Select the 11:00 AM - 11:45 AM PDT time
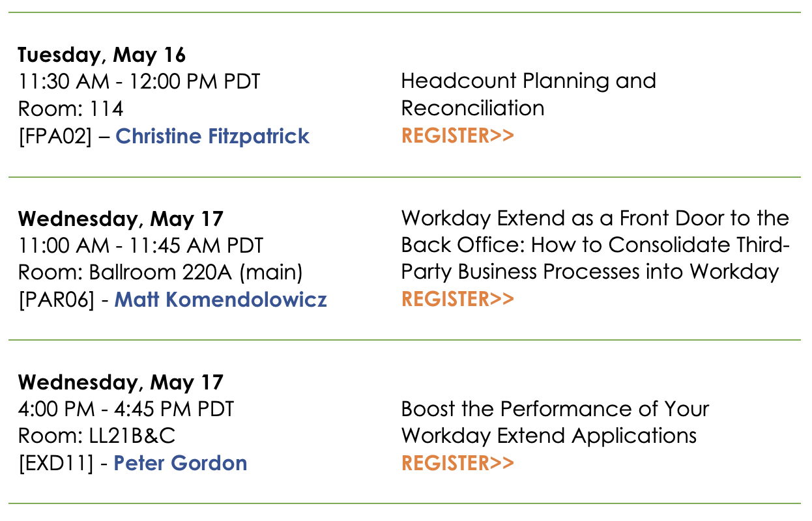 (141, 246)
